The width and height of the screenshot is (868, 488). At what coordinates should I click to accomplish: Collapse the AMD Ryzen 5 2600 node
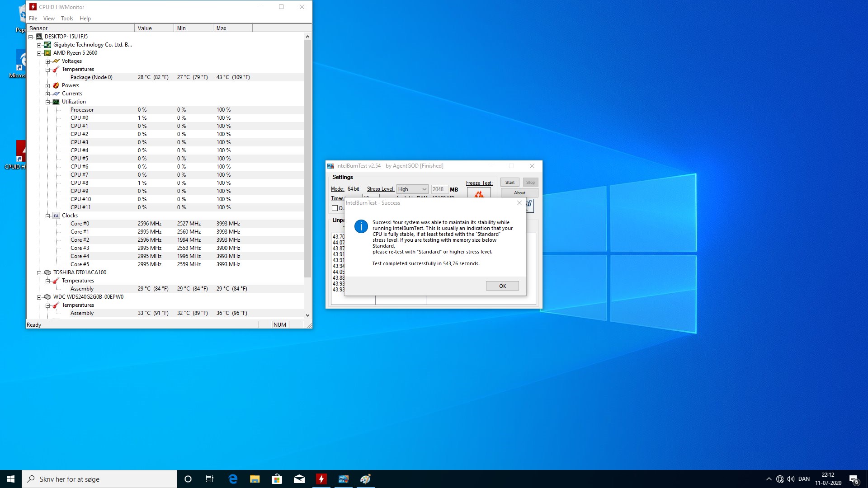[39, 53]
